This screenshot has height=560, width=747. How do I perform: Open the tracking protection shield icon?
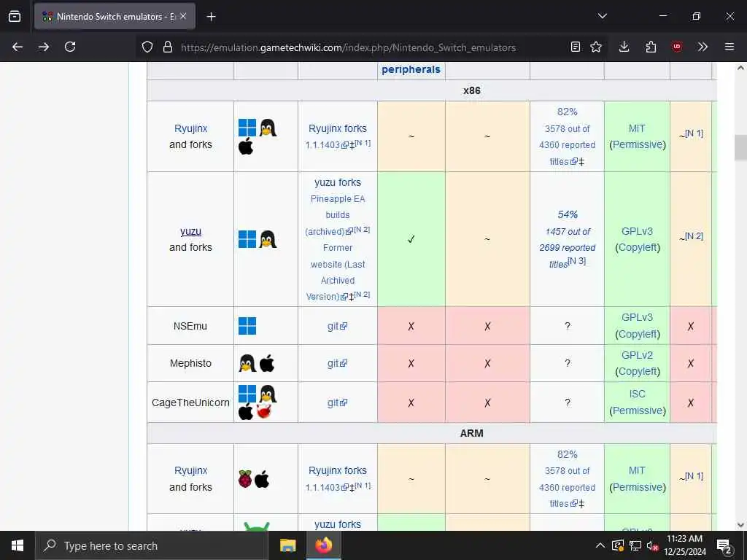(147, 47)
